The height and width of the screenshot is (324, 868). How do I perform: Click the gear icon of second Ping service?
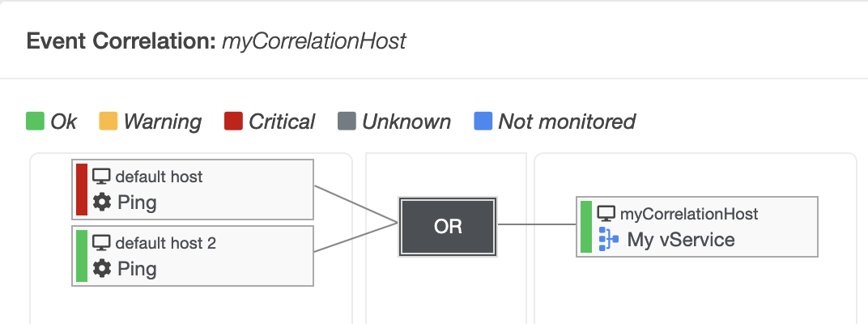pyautogui.click(x=102, y=269)
